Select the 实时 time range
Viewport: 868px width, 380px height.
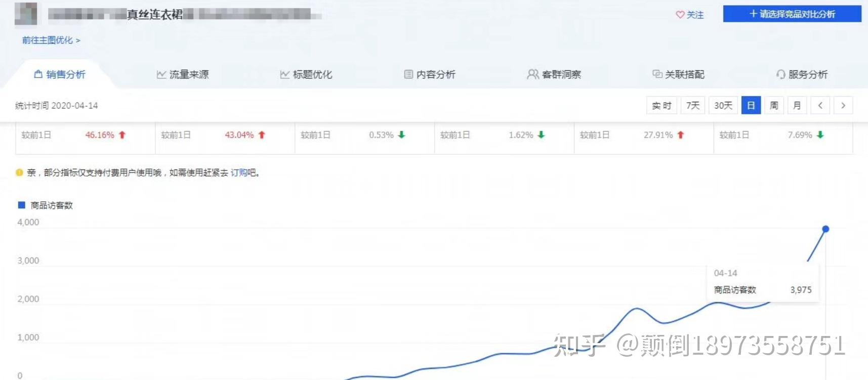tap(662, 105)
